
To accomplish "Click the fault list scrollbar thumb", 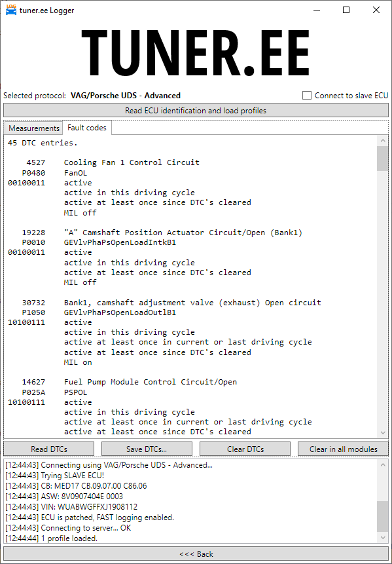I will tap(383, 159).
